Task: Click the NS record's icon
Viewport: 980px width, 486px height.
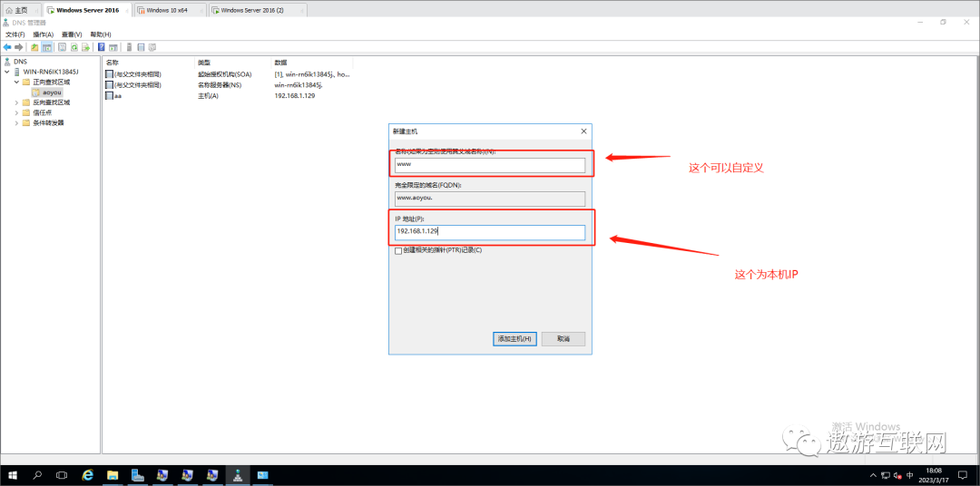Action: tap(110, 84)
